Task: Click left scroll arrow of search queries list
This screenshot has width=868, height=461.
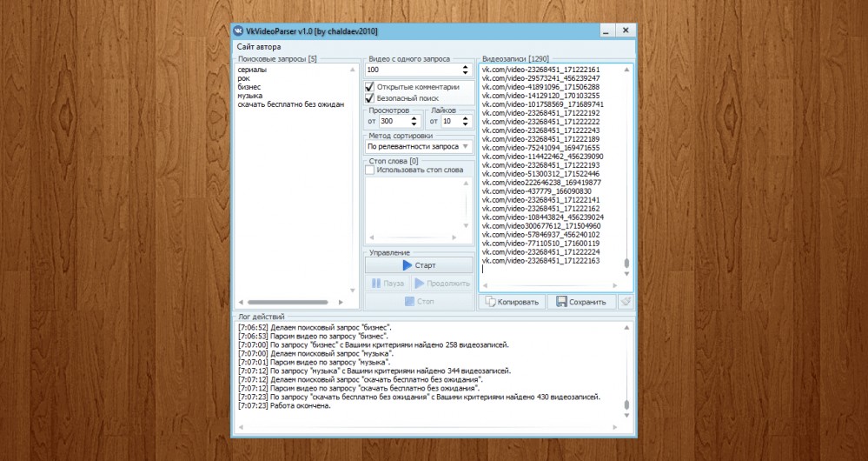Action: click(241, 302)
